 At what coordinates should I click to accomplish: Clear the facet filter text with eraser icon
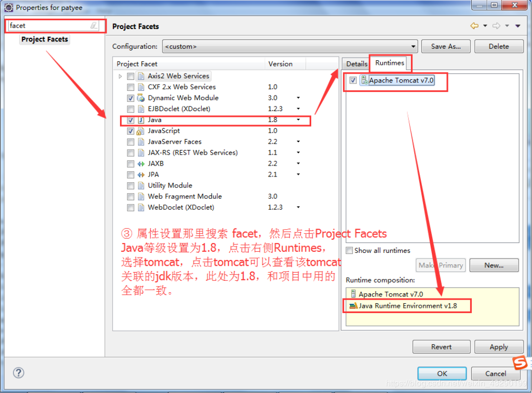(94, 25)
